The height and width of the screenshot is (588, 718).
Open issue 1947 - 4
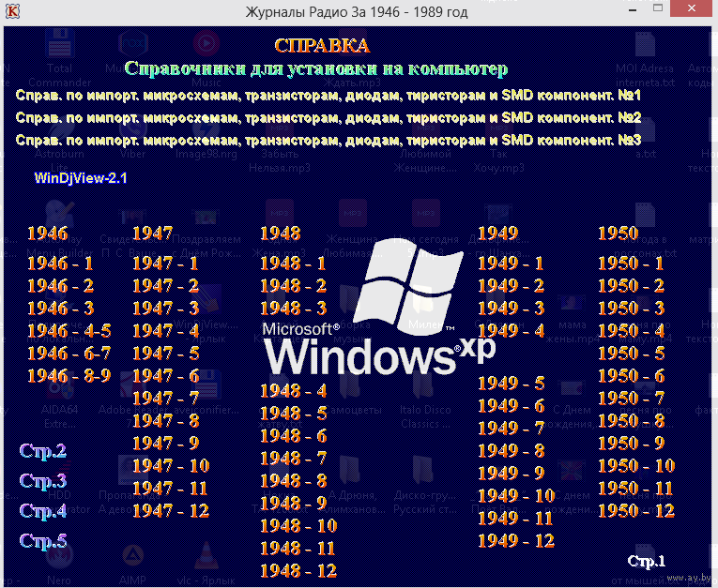coord(166,331)
